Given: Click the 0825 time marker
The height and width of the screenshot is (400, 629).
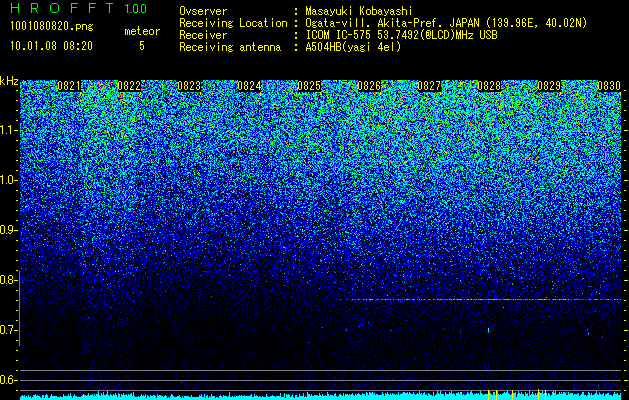Looking at the screenshot, I should tap(309, 86).
